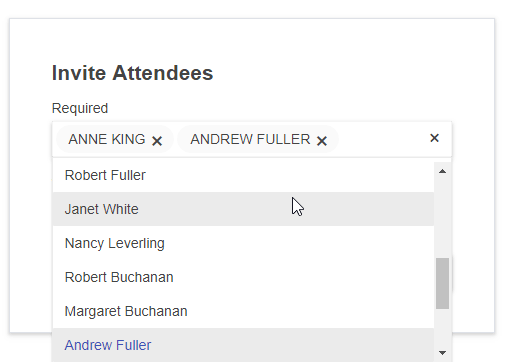The image size is (516, 362).
Task: Remove the ANDREW FULLER chip
Action: click(322, 141)
